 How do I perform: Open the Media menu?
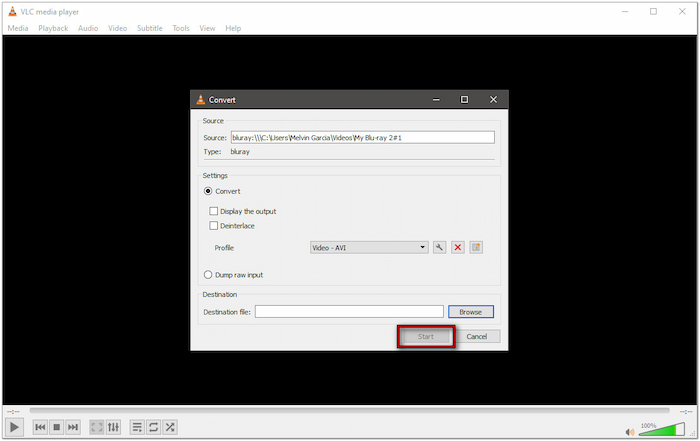coord(18,28)
